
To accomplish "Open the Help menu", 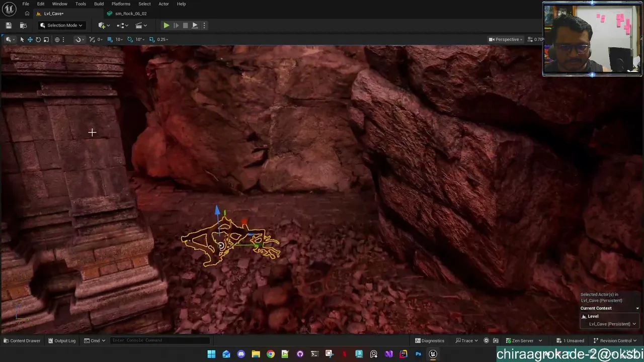I will [x=182, y=4].
